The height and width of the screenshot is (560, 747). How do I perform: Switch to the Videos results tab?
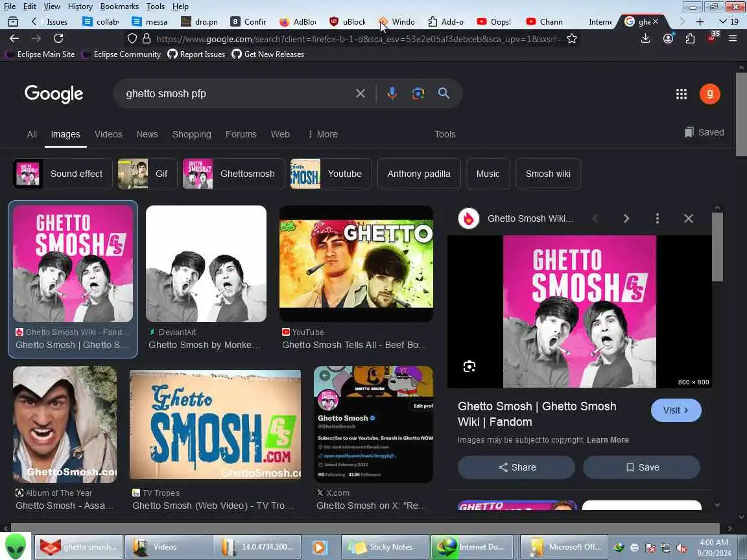pyautogui.click(x=109, y=134)
